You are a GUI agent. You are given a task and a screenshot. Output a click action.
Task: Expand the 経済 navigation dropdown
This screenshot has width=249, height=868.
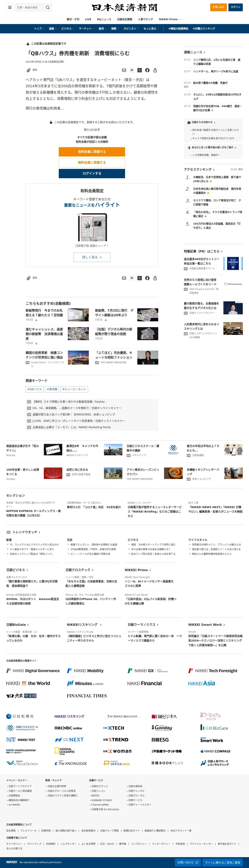click(103, 29)
